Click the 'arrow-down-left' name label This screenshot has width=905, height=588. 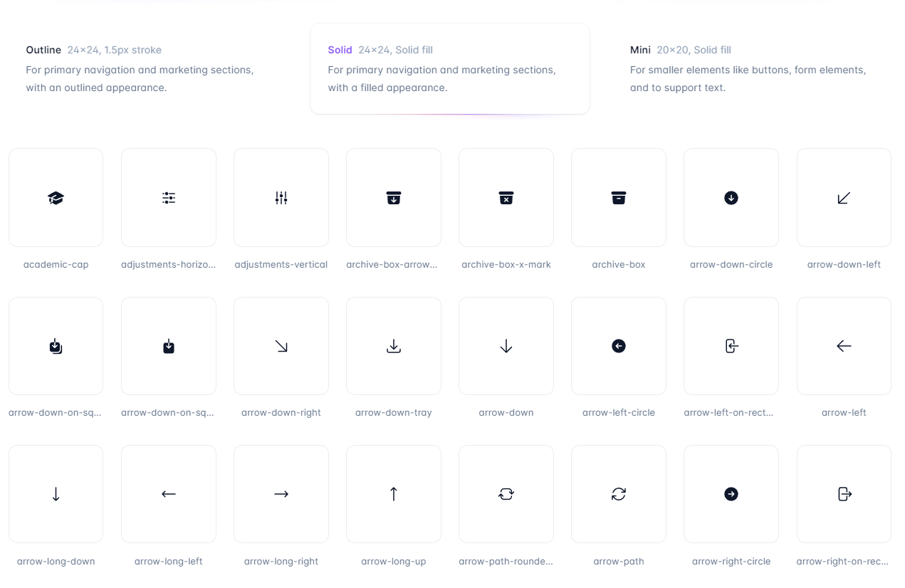[844, 264]
